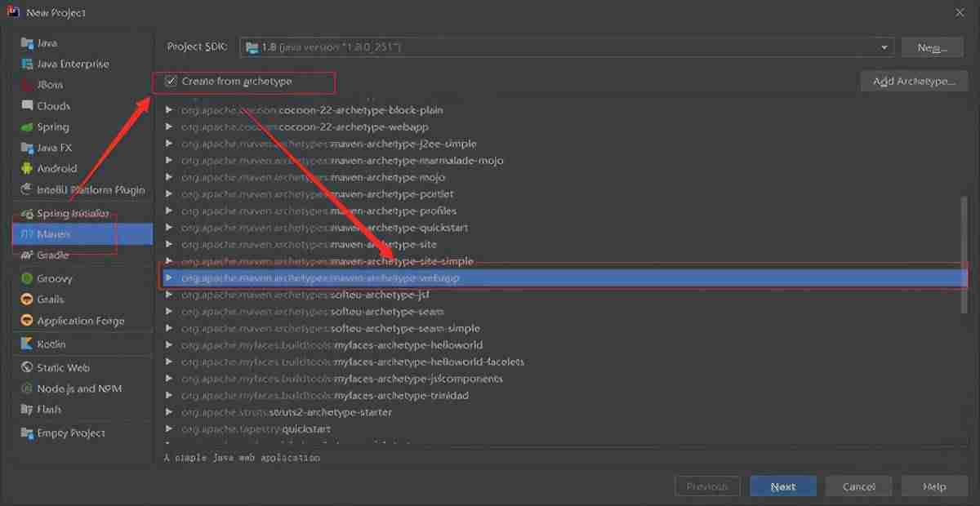Open the Project SDK dropdown
980x506 pixels.
pos(567,47)
